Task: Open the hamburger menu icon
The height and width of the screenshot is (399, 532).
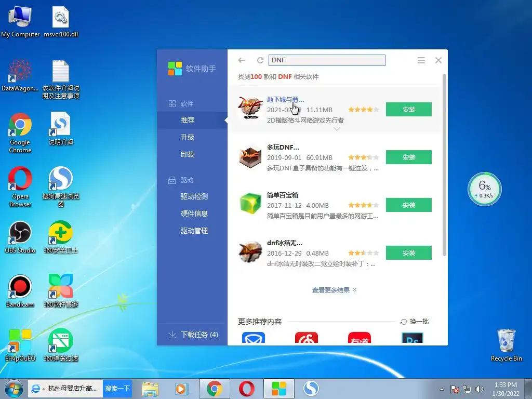Action: pyautogui.click(x=421, y=60)
